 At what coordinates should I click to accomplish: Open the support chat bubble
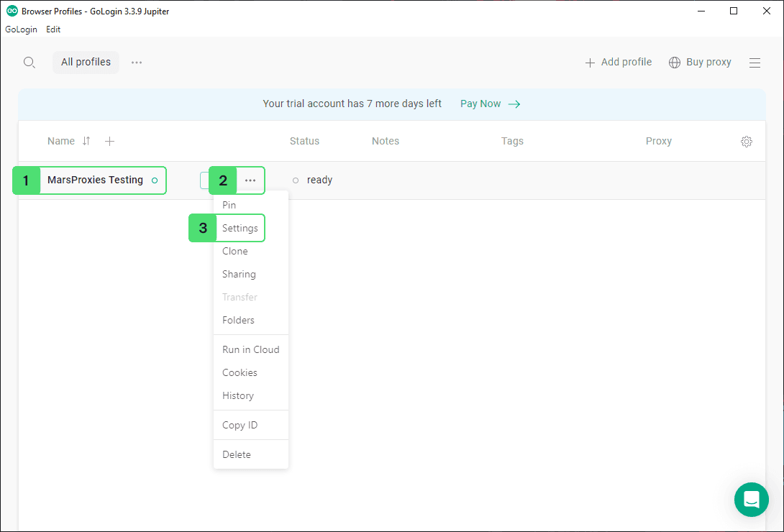point(751,499)
